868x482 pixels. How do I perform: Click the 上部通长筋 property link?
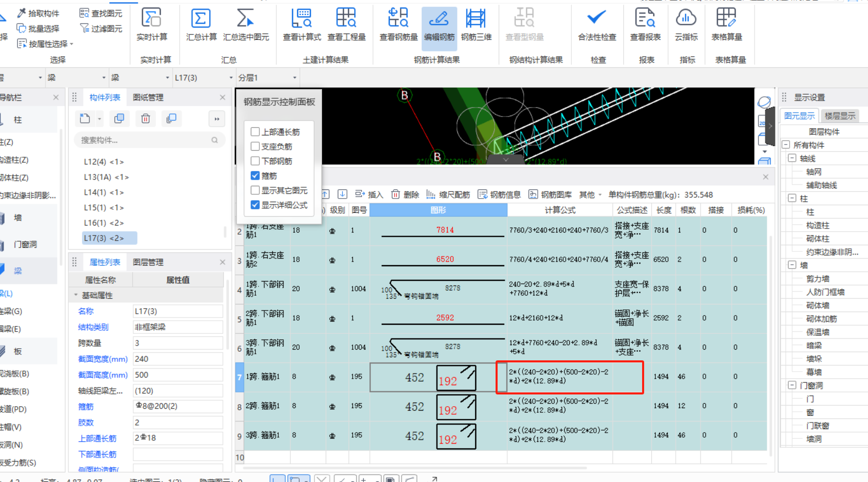97,438
